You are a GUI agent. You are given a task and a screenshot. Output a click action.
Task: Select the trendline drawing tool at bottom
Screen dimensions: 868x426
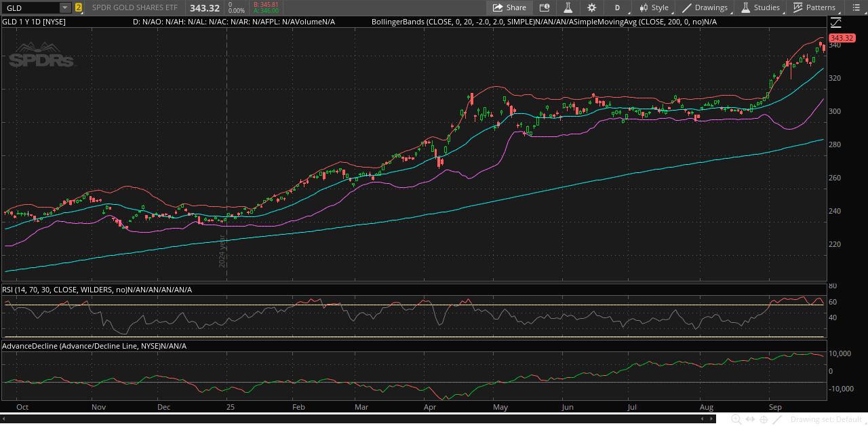777,419
